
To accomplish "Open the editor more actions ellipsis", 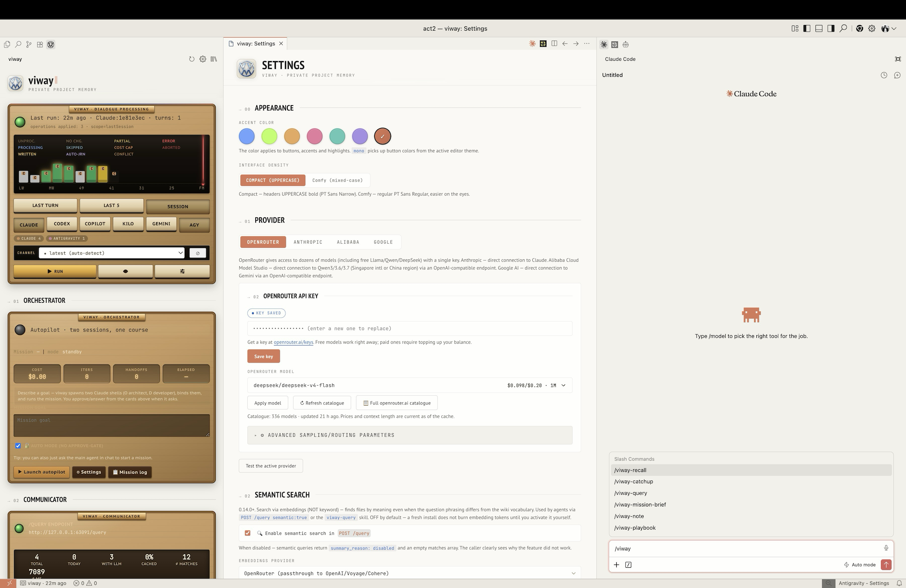I will coord(587,43).
